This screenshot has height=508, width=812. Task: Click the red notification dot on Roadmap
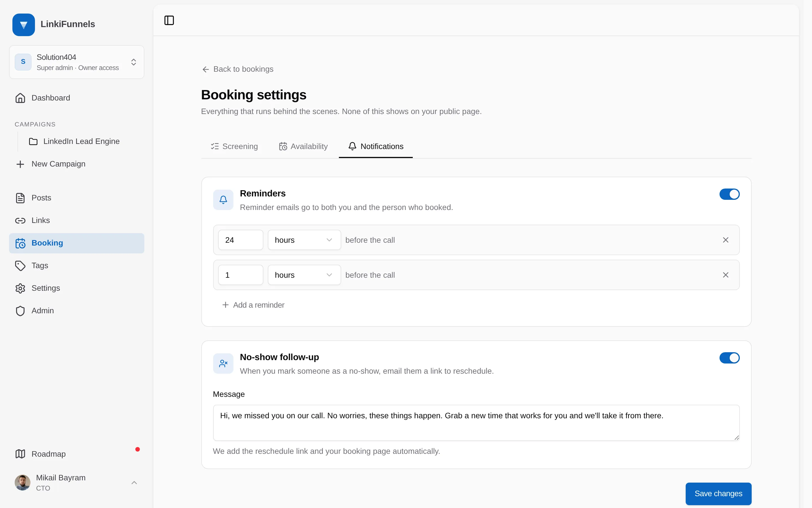click(138, 449)
